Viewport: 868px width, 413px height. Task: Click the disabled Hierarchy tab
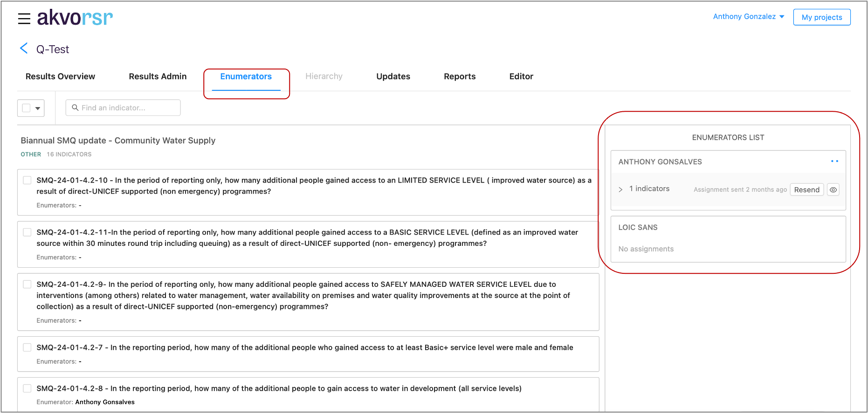point(324,76)
